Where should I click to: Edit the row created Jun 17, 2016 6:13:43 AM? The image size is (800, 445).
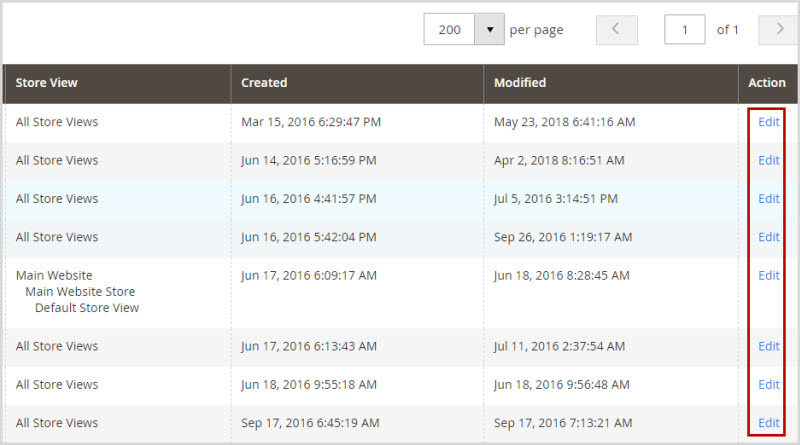tap(768, 346)
